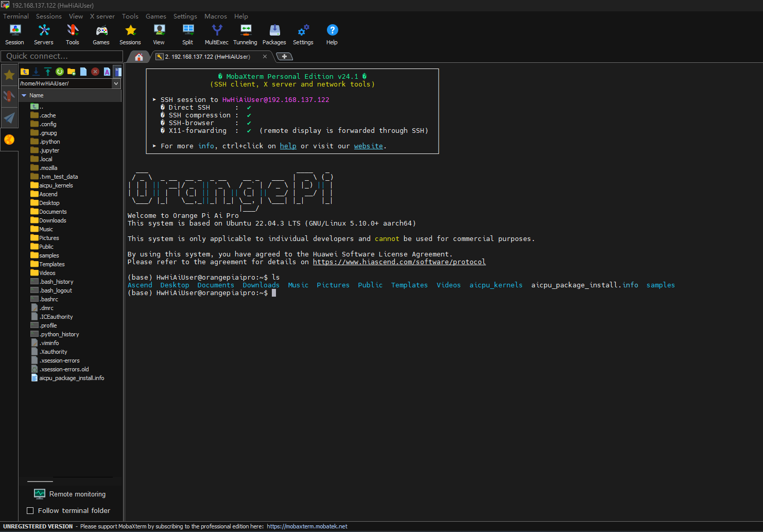Rename selected file via the A icon

click(107, 72)
